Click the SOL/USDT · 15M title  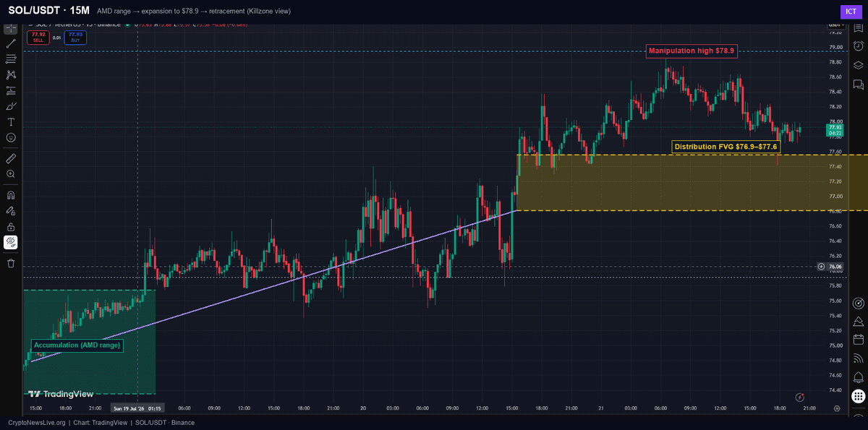click(x=48, y=12)
